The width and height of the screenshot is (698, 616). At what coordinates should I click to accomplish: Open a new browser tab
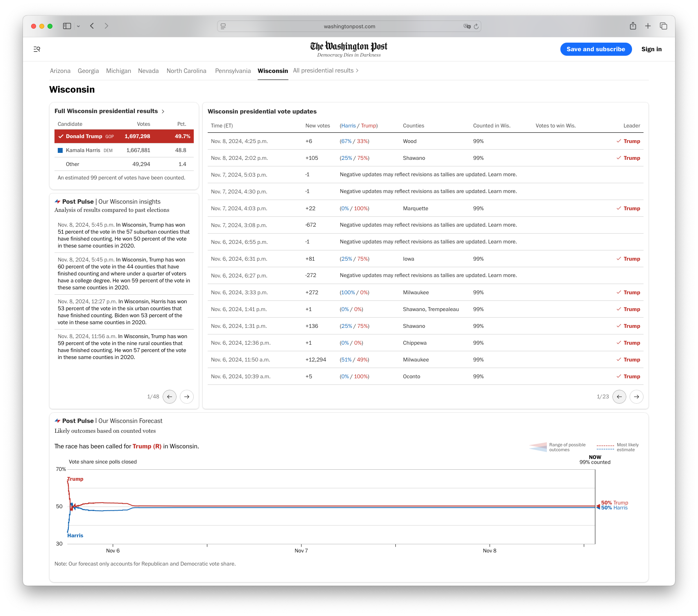(648, 26)
